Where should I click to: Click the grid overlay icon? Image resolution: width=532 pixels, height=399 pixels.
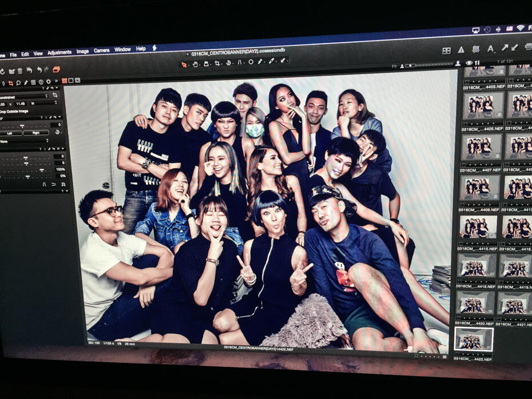[476, 49]
